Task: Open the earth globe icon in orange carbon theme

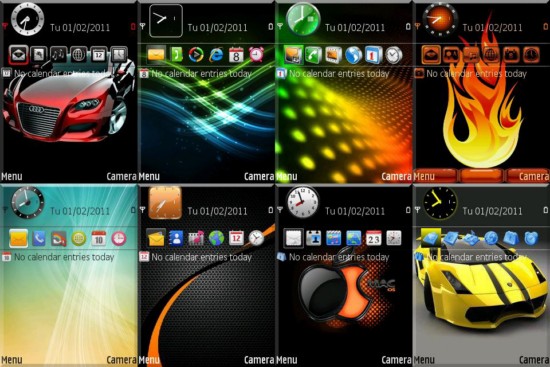Action: 216,238
